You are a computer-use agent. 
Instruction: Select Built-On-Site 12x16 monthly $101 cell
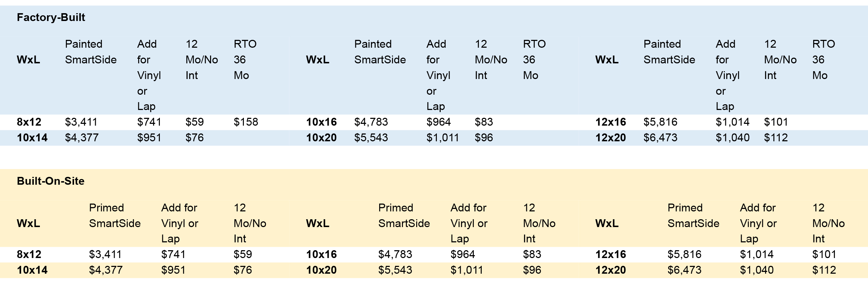(824, 254)
